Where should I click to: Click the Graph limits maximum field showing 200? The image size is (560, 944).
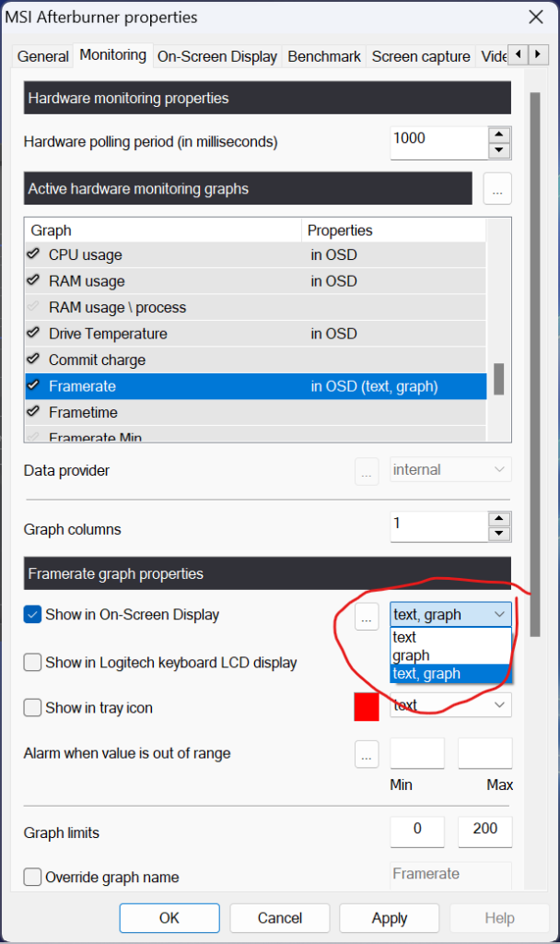pos(484,832)
